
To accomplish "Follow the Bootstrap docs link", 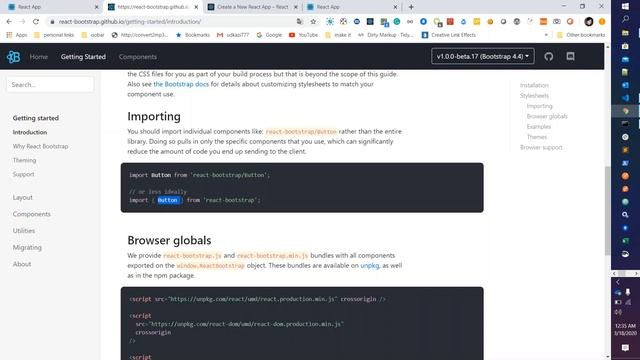I will coord(181,84).
